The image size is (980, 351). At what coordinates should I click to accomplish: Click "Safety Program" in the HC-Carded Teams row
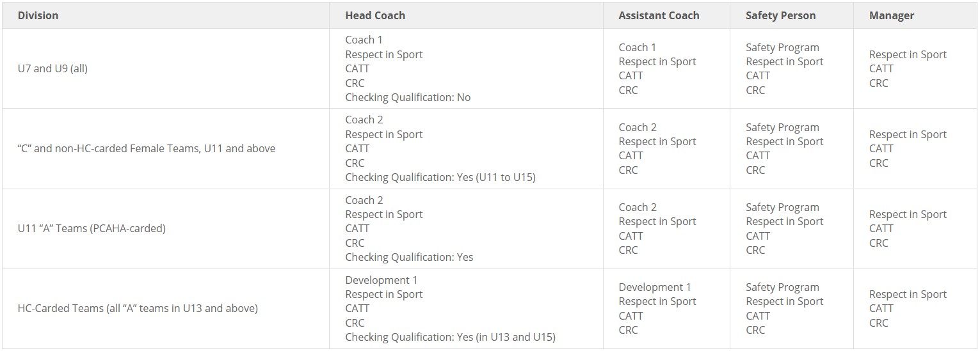point(782,287)
